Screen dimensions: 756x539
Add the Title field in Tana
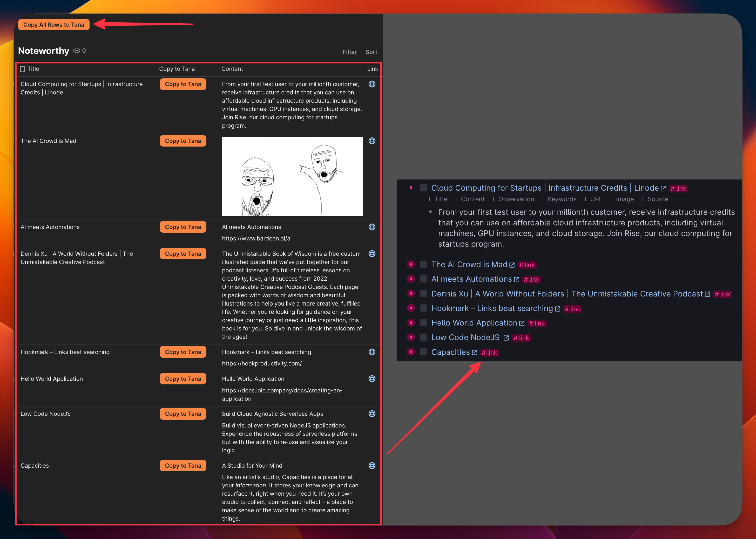point(437,199)
